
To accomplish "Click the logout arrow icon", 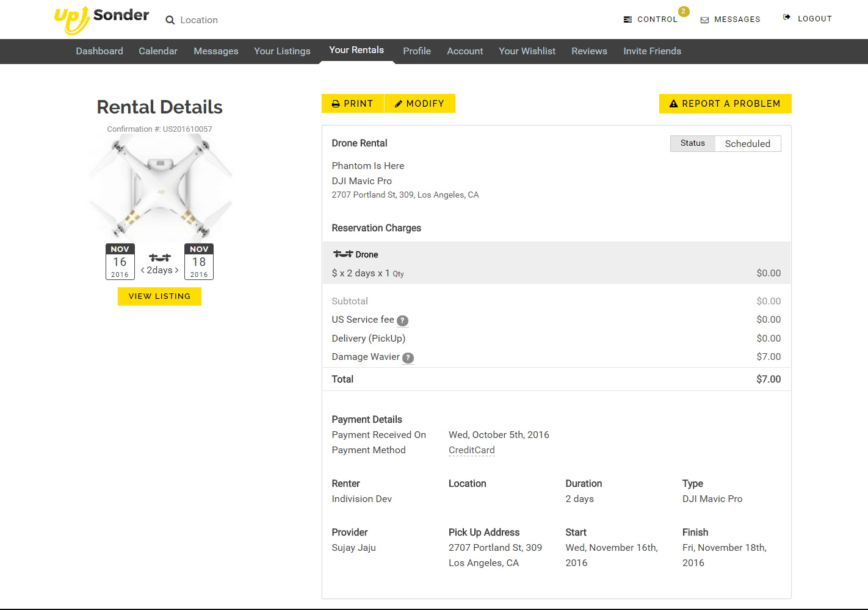I will 787,17.
